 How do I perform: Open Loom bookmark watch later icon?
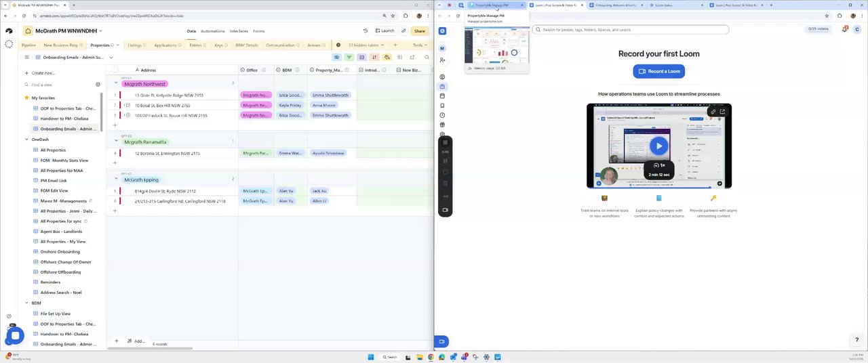pos(442,105)
